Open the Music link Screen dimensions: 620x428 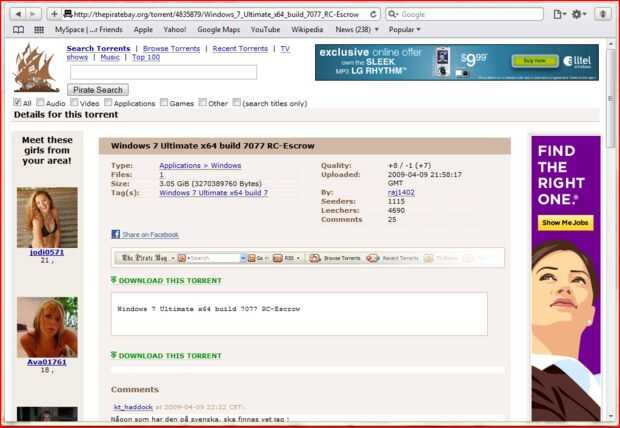pyautogui.click(x=110, y=57)
